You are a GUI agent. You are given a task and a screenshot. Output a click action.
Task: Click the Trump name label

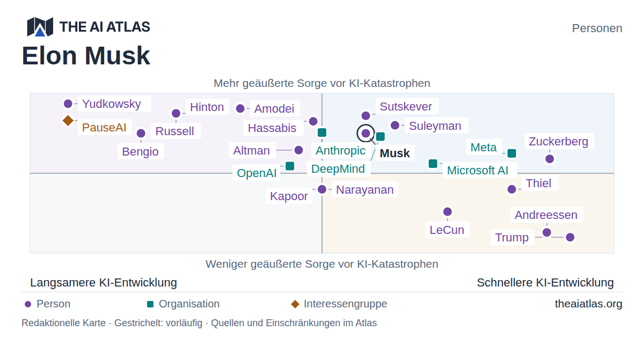click(x=512, y=238)
